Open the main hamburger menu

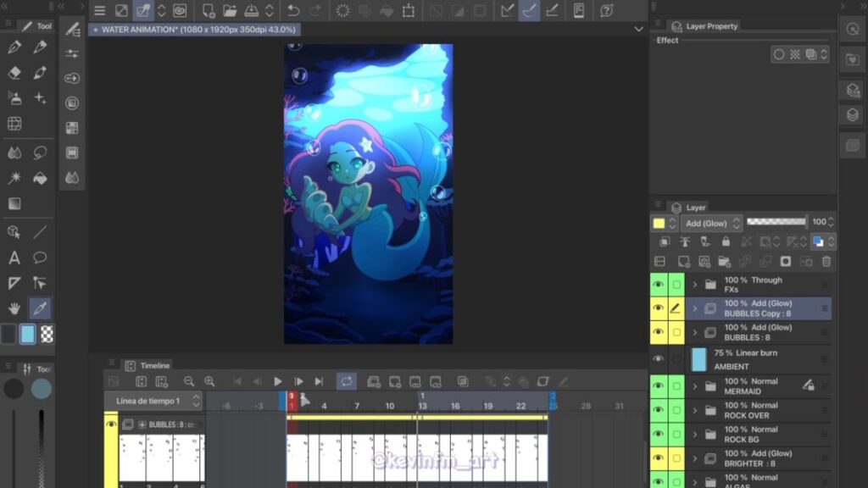pyautogui.click(x=100, y=10)
